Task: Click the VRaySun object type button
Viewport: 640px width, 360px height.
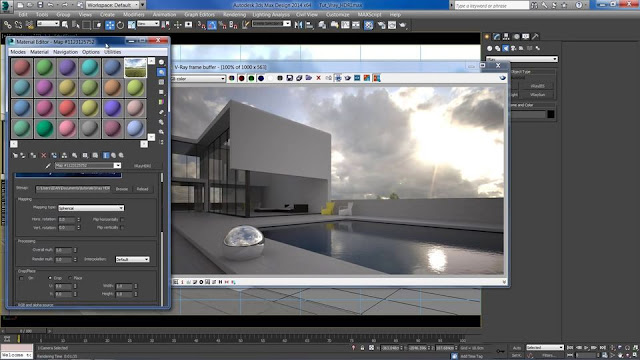Action: click(537, 95)
